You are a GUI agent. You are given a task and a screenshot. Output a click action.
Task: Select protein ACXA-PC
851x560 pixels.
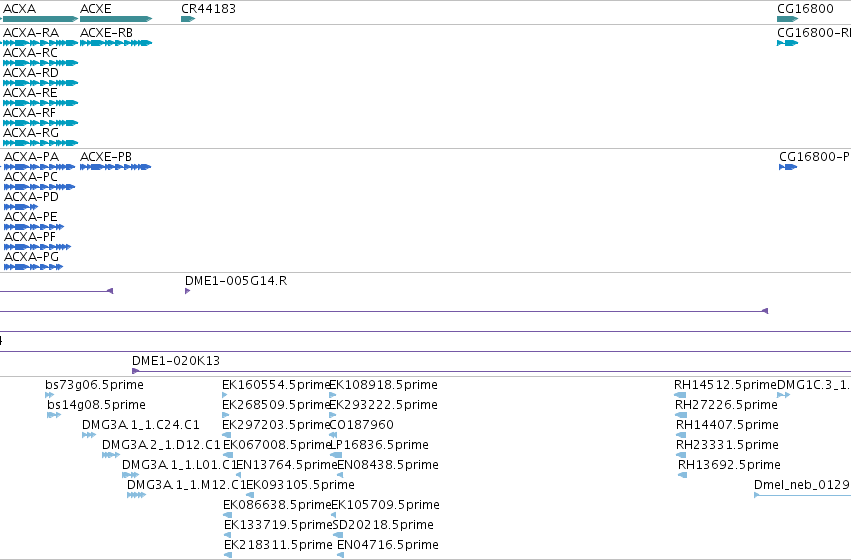click(39, 187)
